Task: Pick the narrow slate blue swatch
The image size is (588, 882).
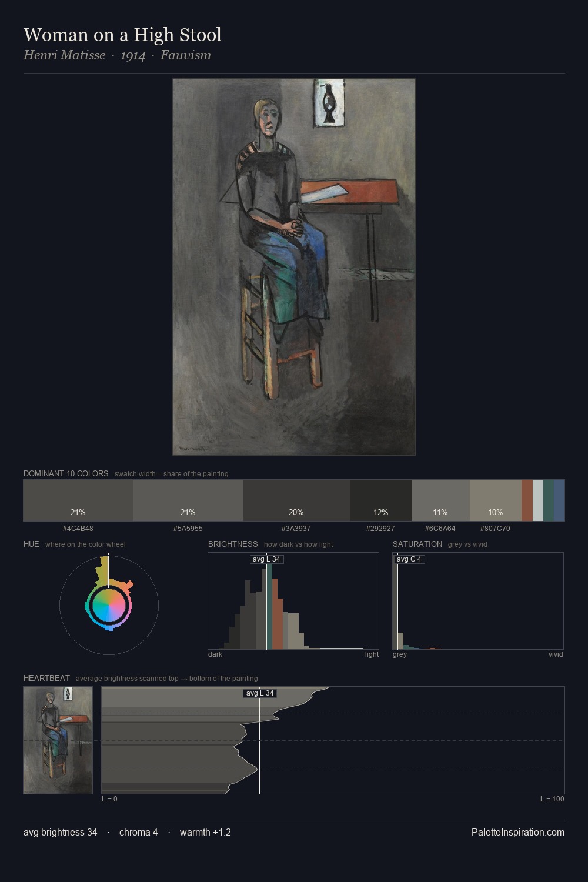Action: click(x=559, y=500)
